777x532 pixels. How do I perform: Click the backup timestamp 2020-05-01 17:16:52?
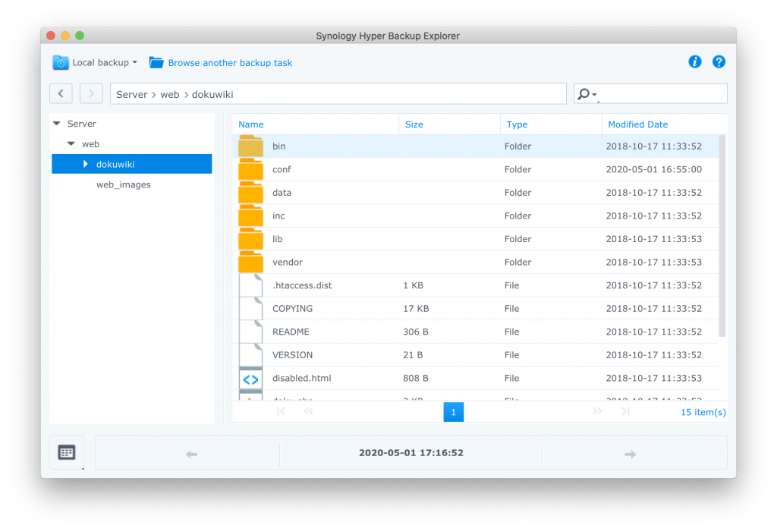click(x=411, y=452)
